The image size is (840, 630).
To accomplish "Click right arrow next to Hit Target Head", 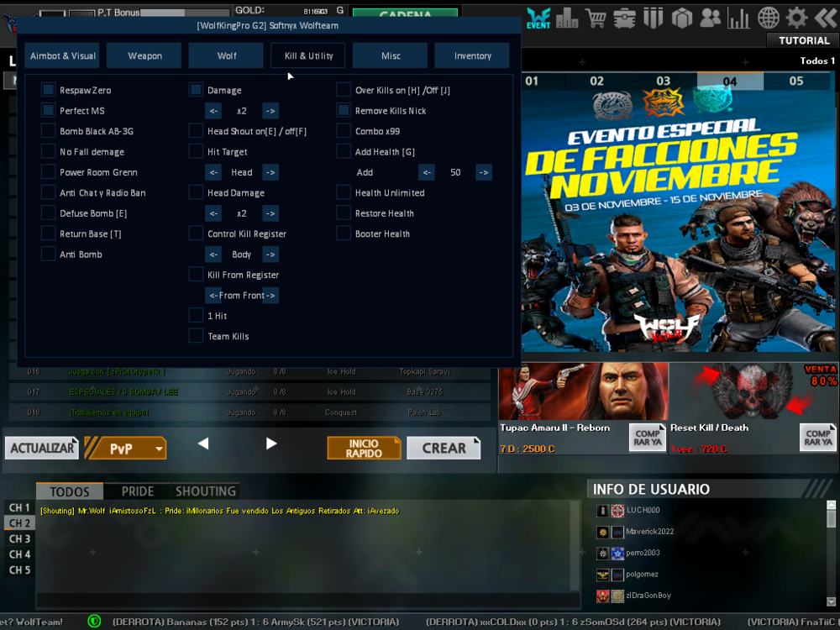I will [x=270, y=172].
